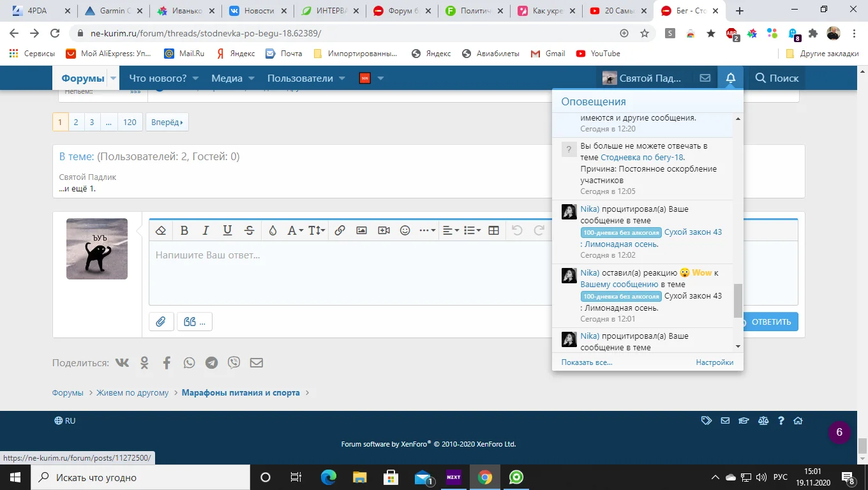Image resolution: width=868 pixels, height=490 pixels.
Task: Share the thread via the Odnoklassniki icon
Action: (x=145, y=362)
